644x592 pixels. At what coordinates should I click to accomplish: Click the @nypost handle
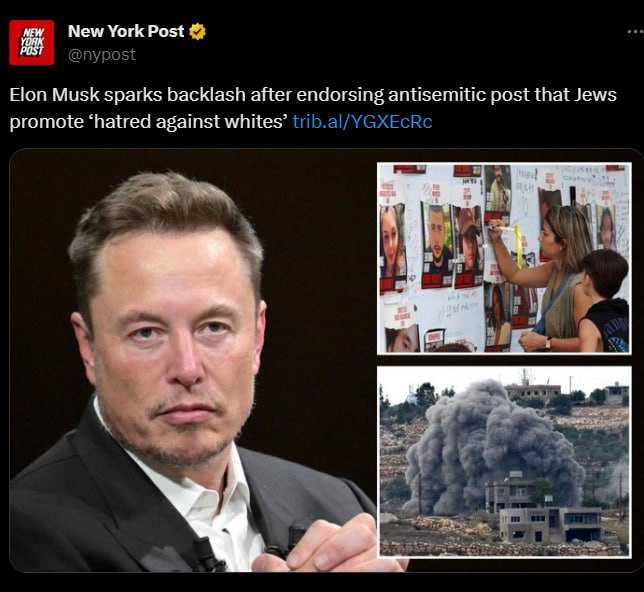coord(101,54)
